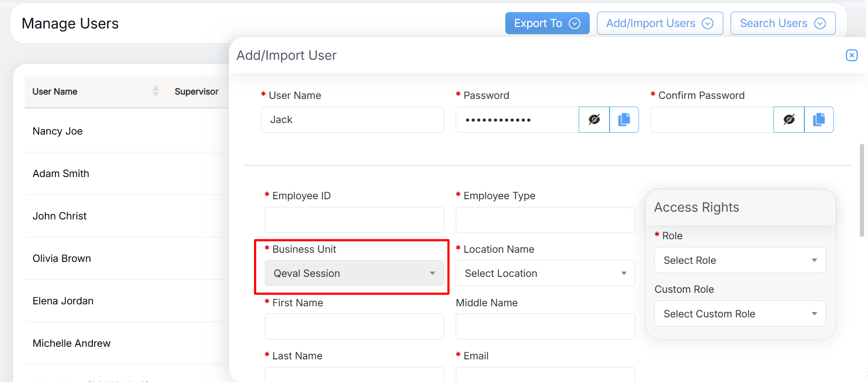Copy the Password field value
Screen dimensions: 868x382
click(624, 120)
